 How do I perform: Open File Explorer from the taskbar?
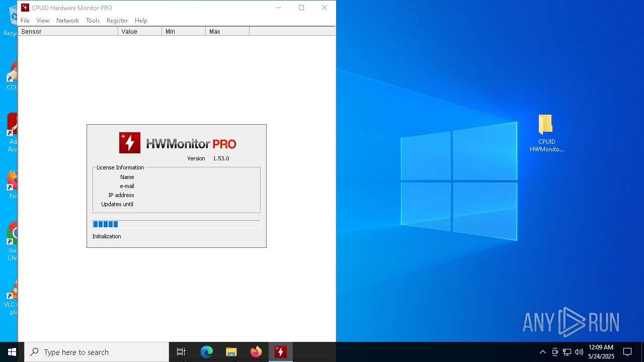231,352
